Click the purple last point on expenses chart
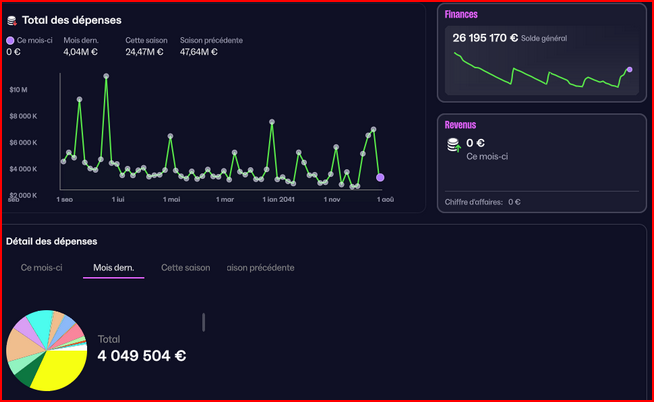Image resolution: width=654 pixels, height=402 pixels. point(380,177)
